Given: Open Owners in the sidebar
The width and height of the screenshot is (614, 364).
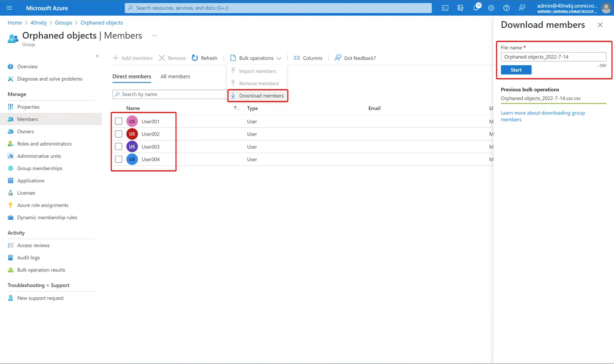Looking at the screenshot, I should pos(25,132).
